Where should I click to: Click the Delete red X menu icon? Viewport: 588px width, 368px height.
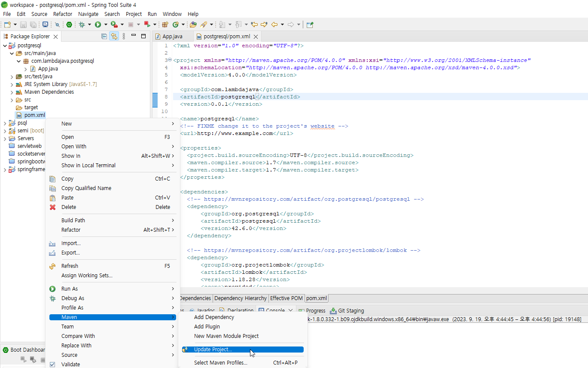pyautogui.click(x=53, y=207)
